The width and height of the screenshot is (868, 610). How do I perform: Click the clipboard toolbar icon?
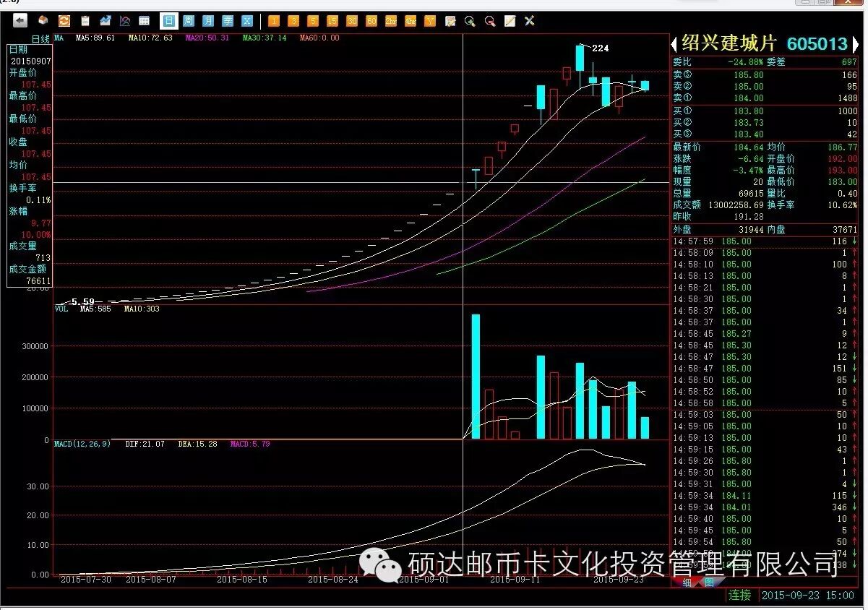[85, 21]
